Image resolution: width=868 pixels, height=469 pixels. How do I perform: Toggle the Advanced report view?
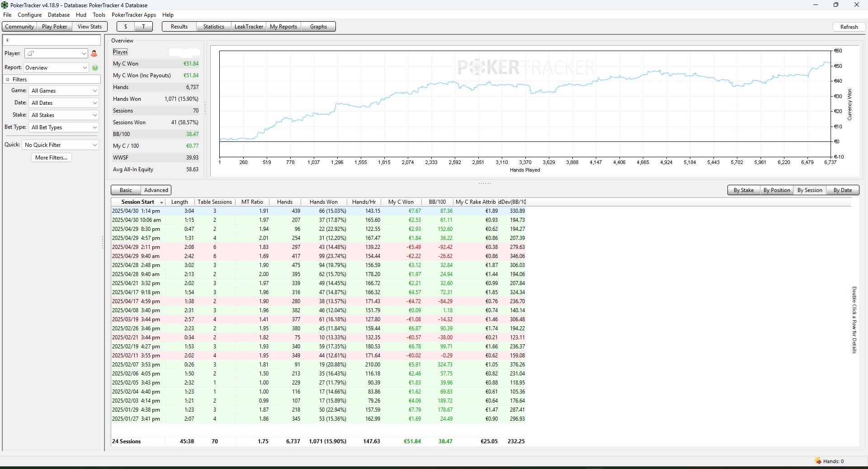(x=156, y=190)
